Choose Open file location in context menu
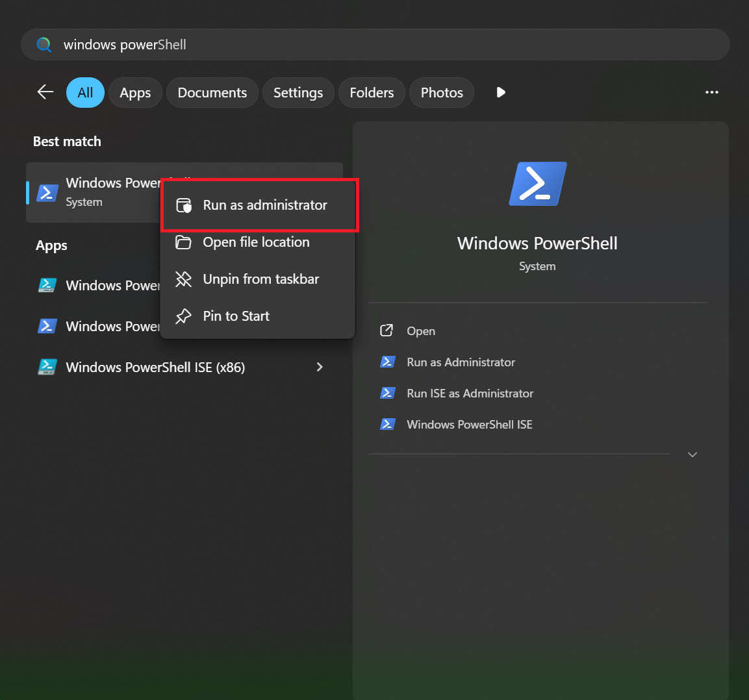Screen dimensions: 749x700 256,242
